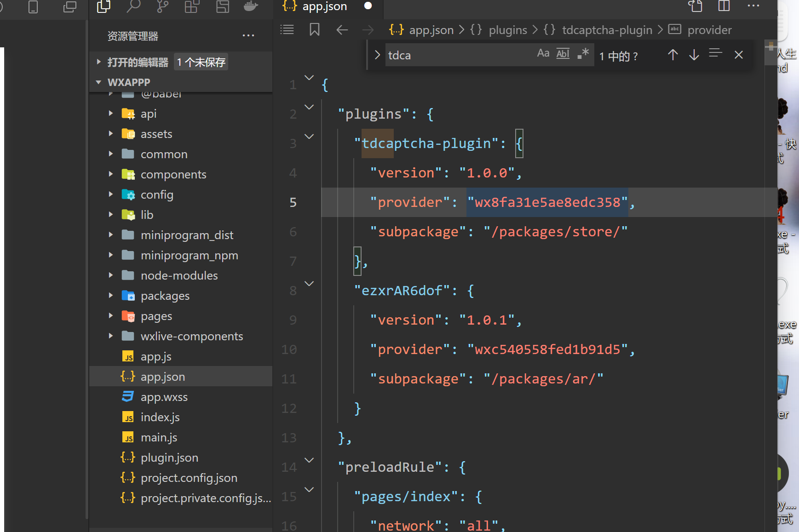This screenshot has width=799, height=532.
Task: Go to next match arrow
Action: 694,55
